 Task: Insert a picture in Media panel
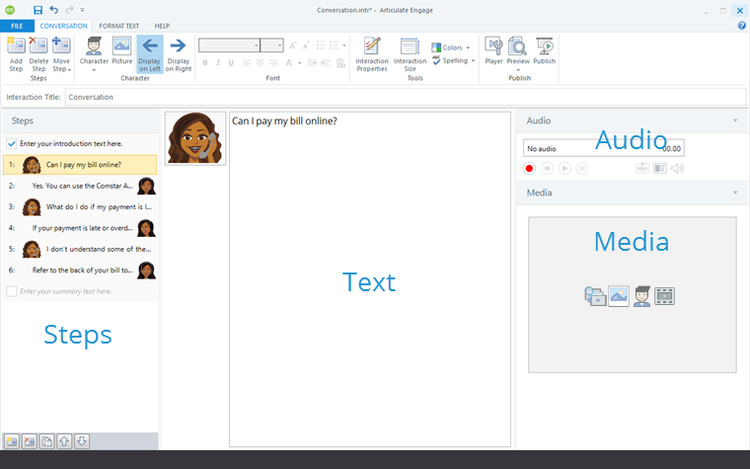(619, 296)
